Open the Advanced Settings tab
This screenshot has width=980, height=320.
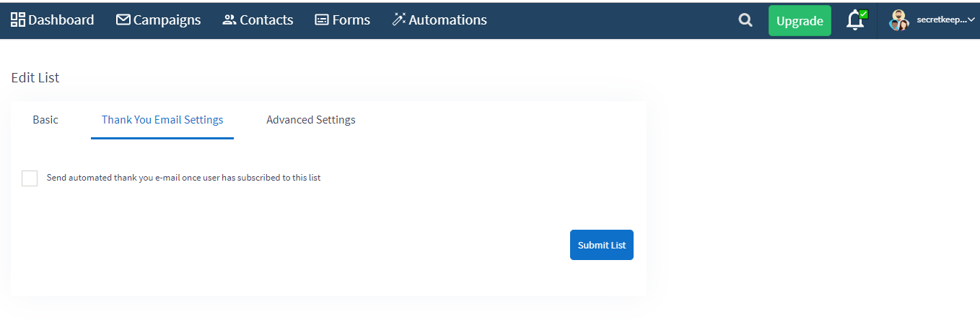(x=311, y=120)
